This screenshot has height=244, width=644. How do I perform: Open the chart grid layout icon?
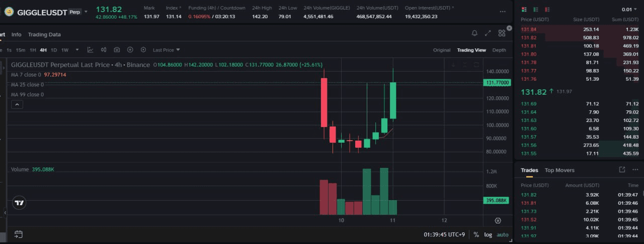tap(502, 33)
